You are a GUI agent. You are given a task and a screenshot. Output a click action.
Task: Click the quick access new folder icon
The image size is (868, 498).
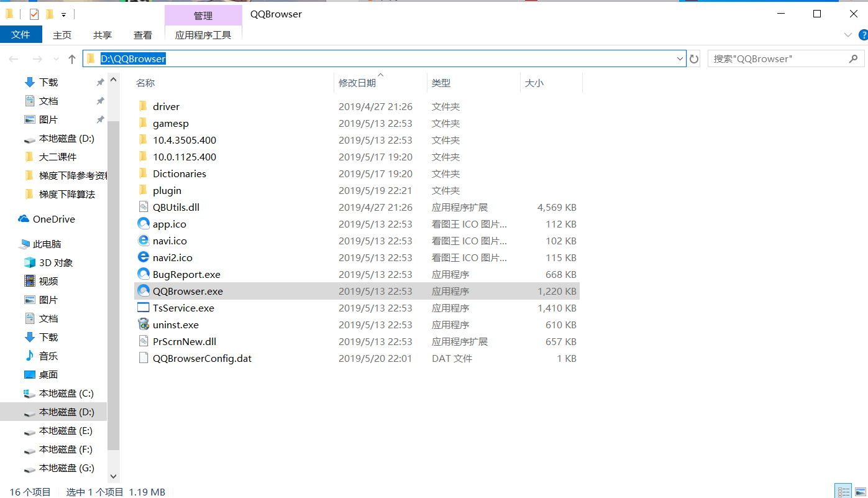[x=50, y=14]
